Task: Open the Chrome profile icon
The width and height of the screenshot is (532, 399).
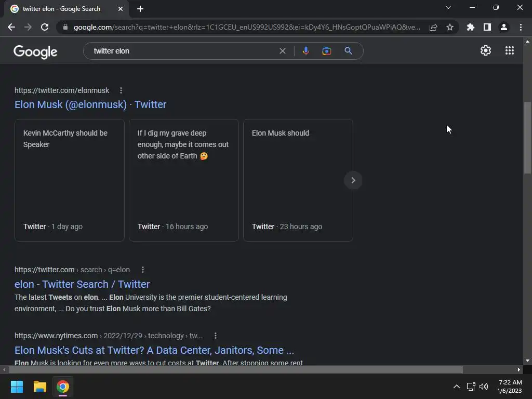Action: 504,27
